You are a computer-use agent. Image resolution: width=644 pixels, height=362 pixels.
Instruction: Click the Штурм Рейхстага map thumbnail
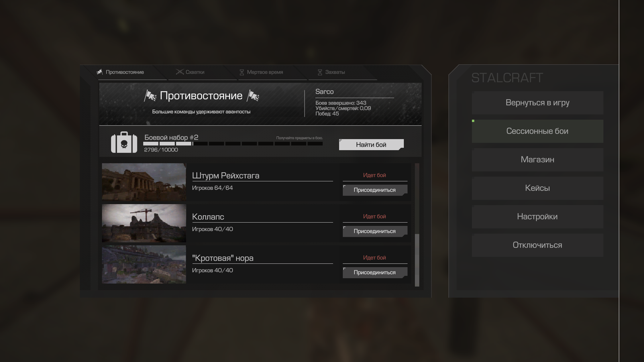coord(144,182)
